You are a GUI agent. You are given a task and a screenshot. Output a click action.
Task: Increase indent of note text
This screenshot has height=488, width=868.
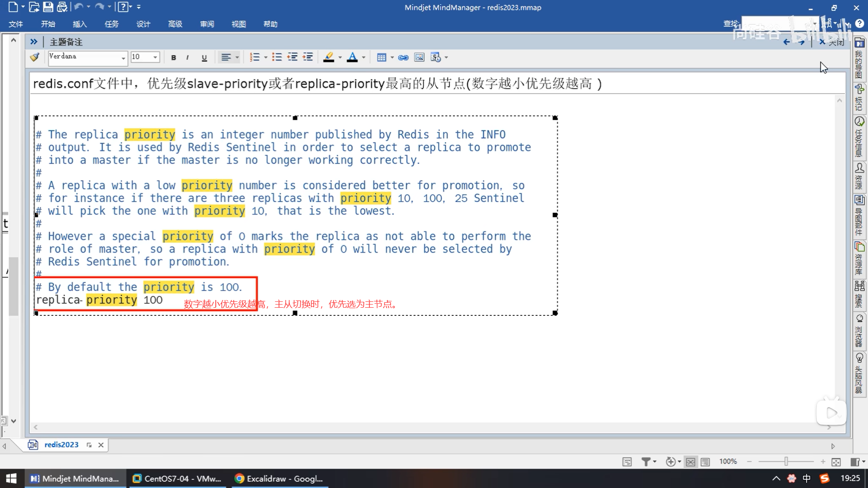click(308, 57)
